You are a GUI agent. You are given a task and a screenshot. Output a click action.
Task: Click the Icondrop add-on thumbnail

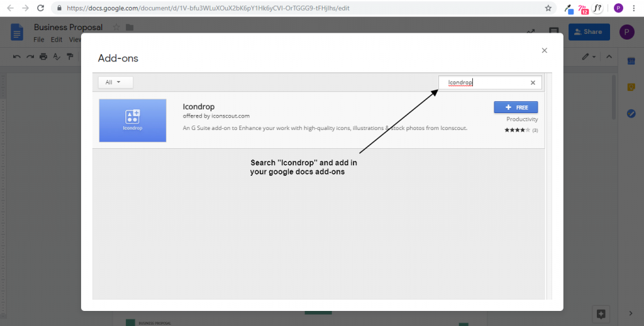pos(133,121)
